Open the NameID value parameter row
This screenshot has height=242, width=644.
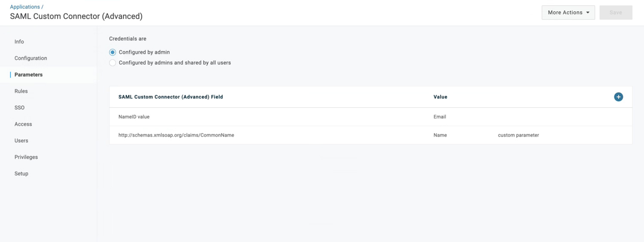click(134, 117)
